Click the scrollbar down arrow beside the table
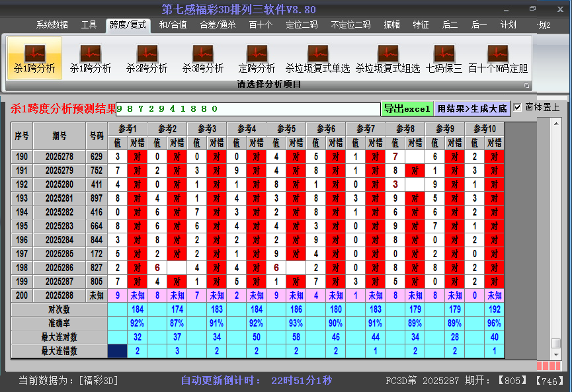 (556, 354)
